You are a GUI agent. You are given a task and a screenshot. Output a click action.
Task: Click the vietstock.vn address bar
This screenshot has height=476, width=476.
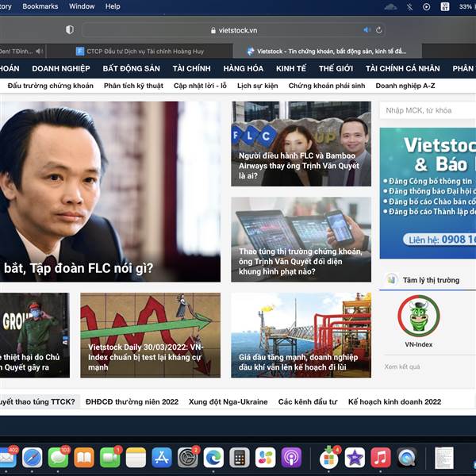(x=234, y=30)
